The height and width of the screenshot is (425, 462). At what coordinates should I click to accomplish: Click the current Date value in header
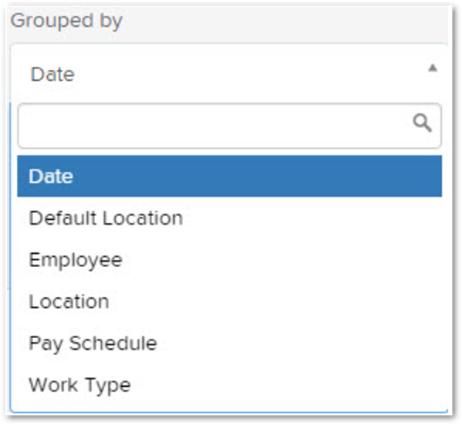point(53,74)
